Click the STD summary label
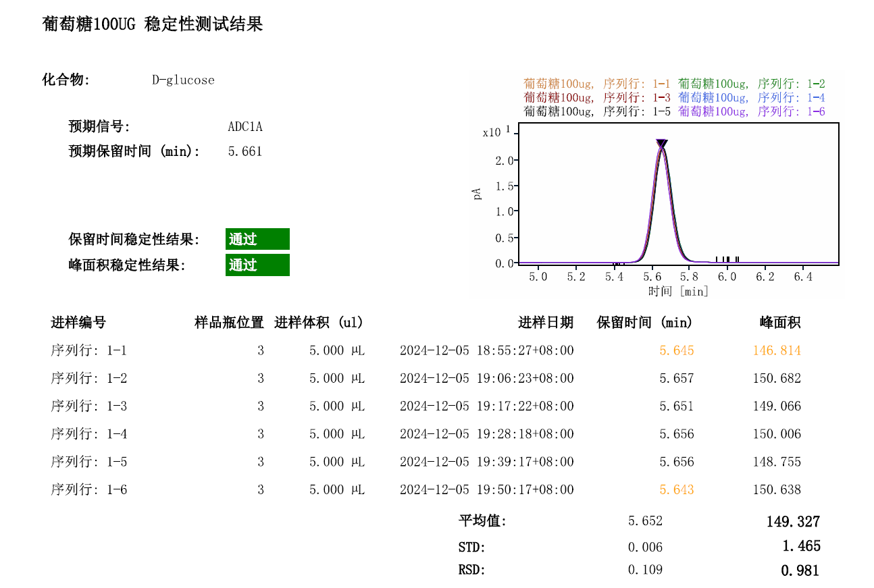This screenshot has width=874, height=588. click(472, 547)
